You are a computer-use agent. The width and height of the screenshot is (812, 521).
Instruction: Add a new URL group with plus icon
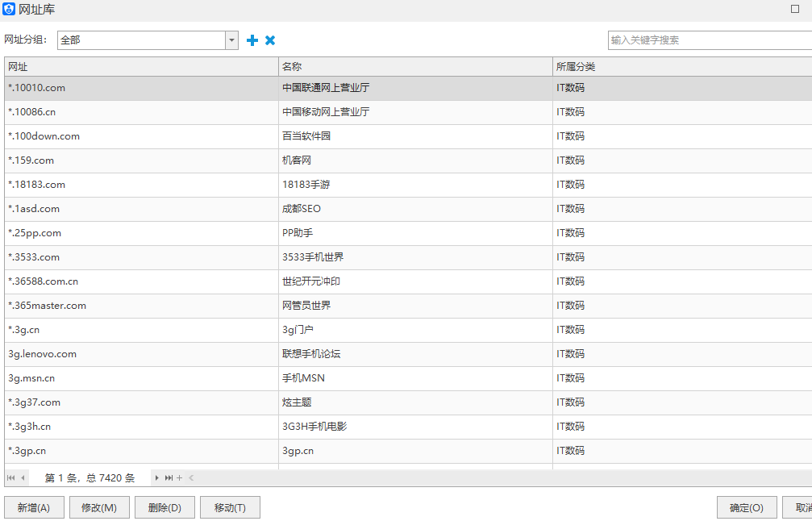click(252, 40)
